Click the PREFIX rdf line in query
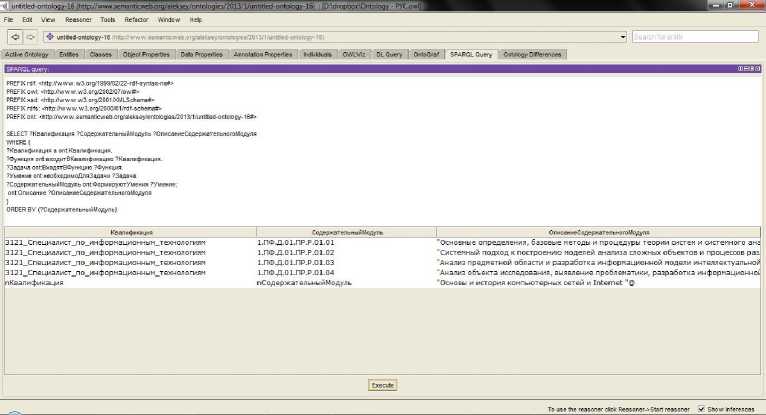Image resolution: width=766 pixels, height=415 pixels. (x=90, y=83)
